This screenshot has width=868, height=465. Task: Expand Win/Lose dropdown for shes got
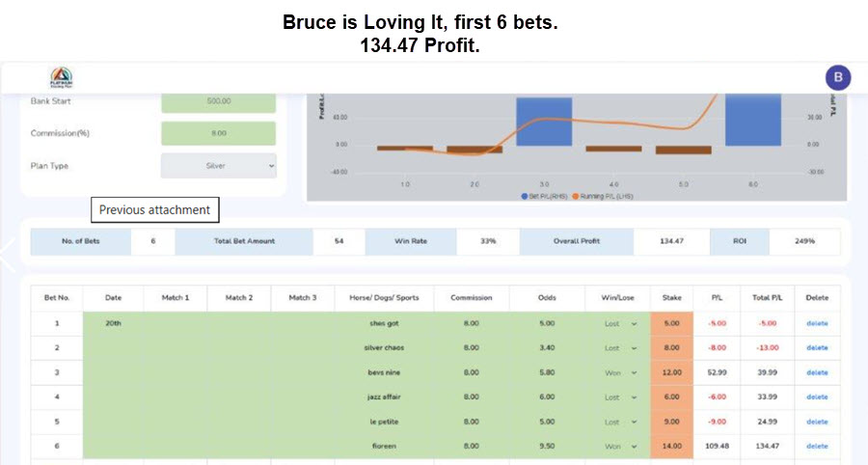coord(621,323)
